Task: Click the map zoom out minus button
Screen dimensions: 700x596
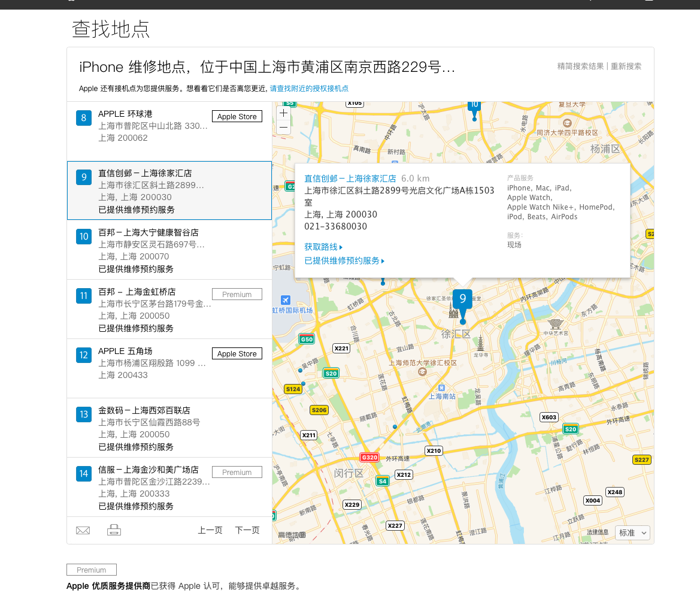Action: point(284,127)
